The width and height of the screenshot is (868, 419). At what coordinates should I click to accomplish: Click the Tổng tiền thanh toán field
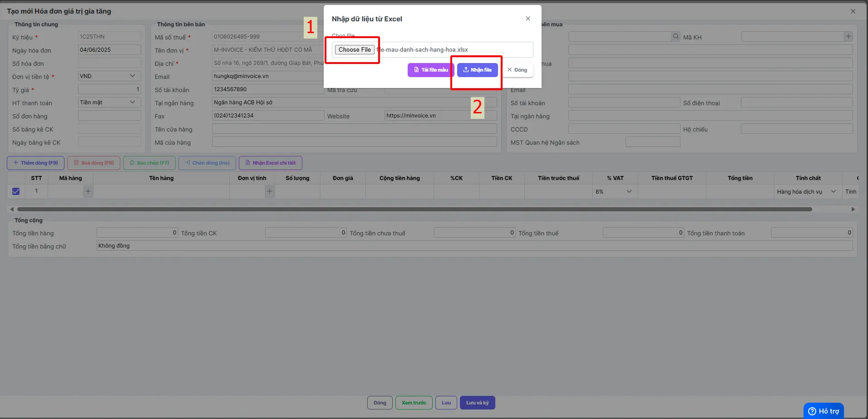pyautogui.click(x=812, y=233)
